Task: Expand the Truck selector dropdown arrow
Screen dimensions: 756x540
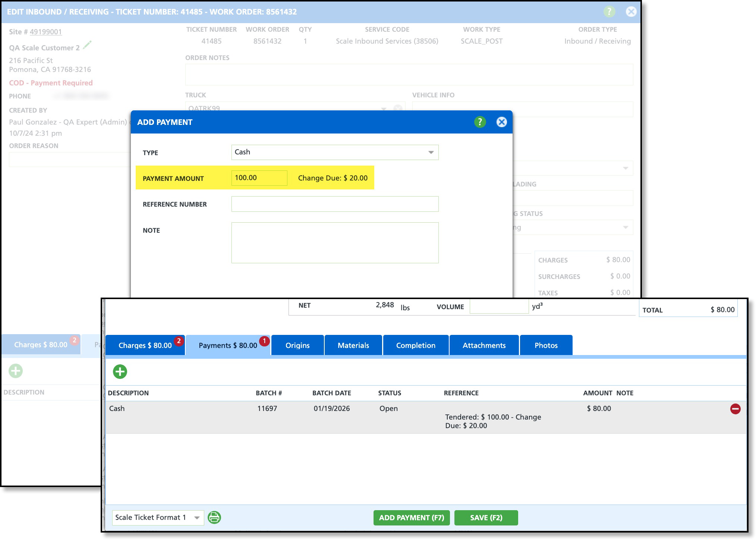Action: pyautogui.click(x=384, y=109)
